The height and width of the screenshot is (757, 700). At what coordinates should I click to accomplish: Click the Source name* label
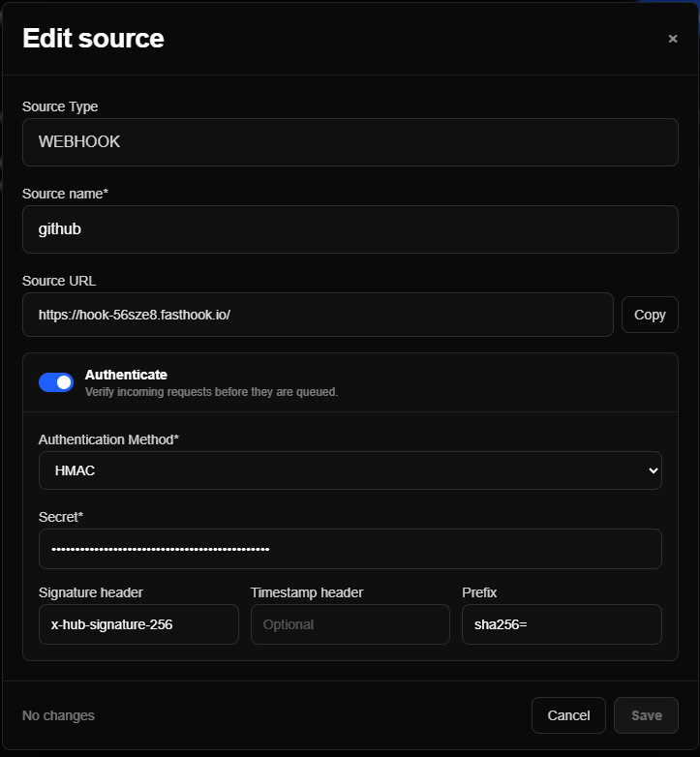(65, 194)
